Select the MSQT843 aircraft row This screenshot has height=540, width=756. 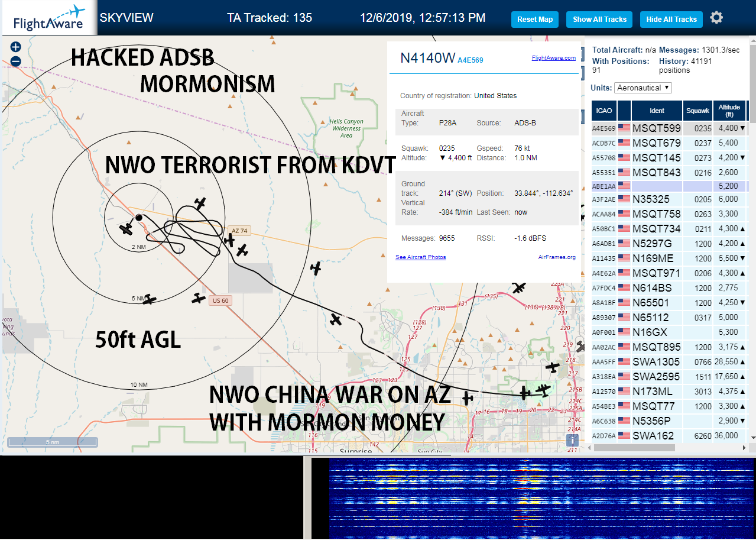669,172
